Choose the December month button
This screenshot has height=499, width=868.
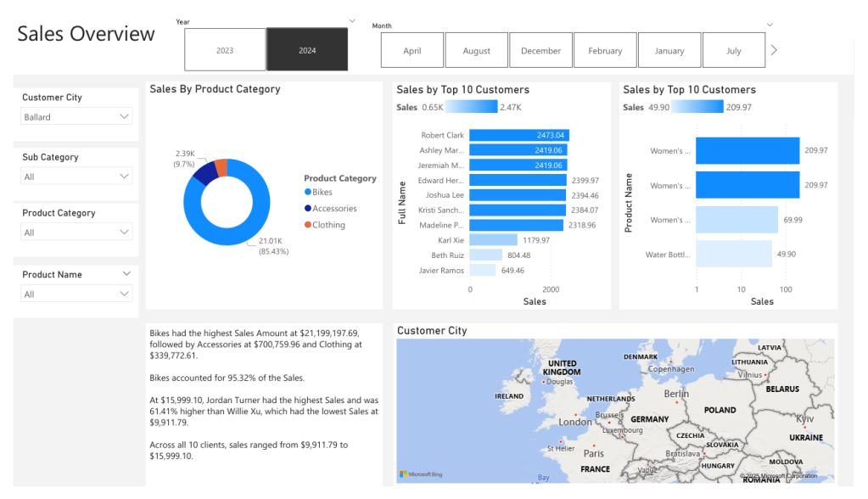pyautogui.click(x=540, y=51)
